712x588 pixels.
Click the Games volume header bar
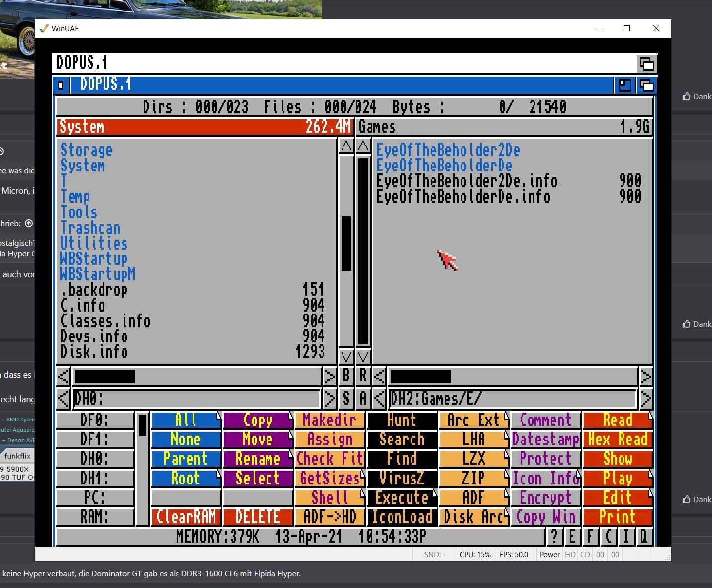[x=504, y=127]
